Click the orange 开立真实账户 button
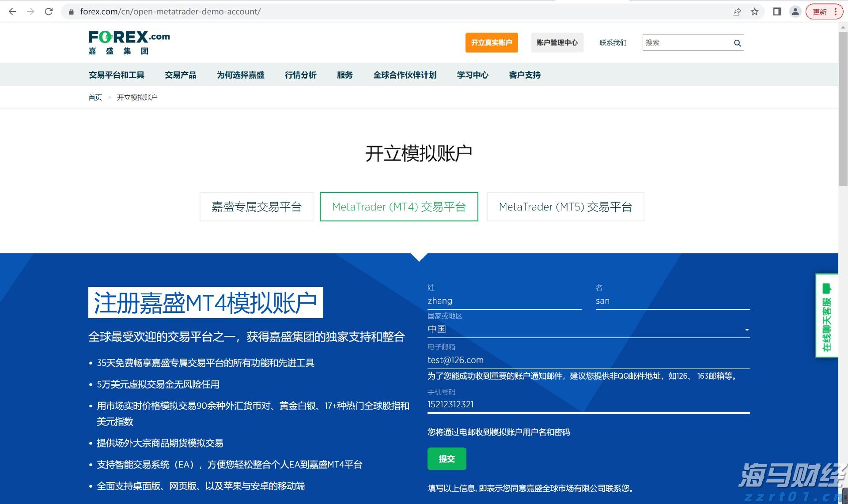Image resolution: width=848 pixels, height=504 pixels. point(491,42)
